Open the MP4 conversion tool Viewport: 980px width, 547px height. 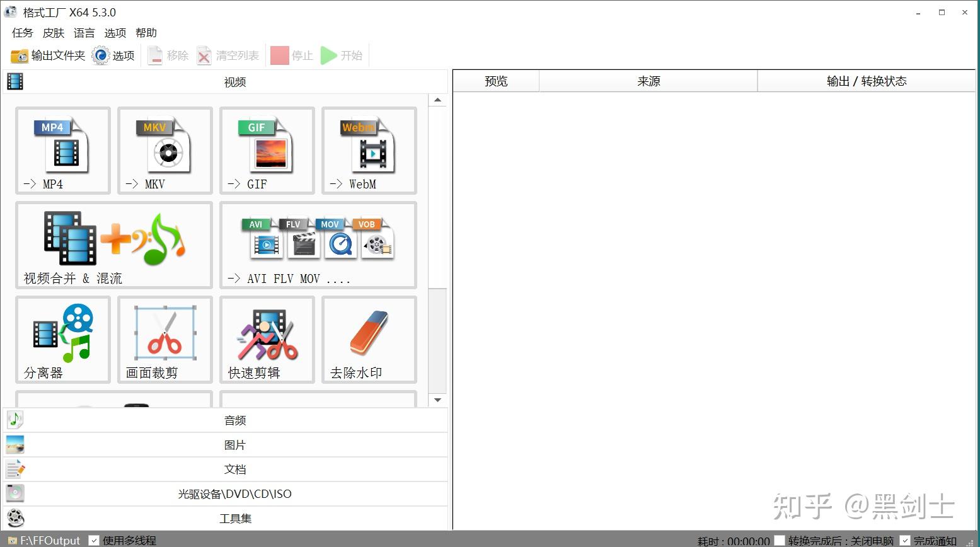coord(63,151)
